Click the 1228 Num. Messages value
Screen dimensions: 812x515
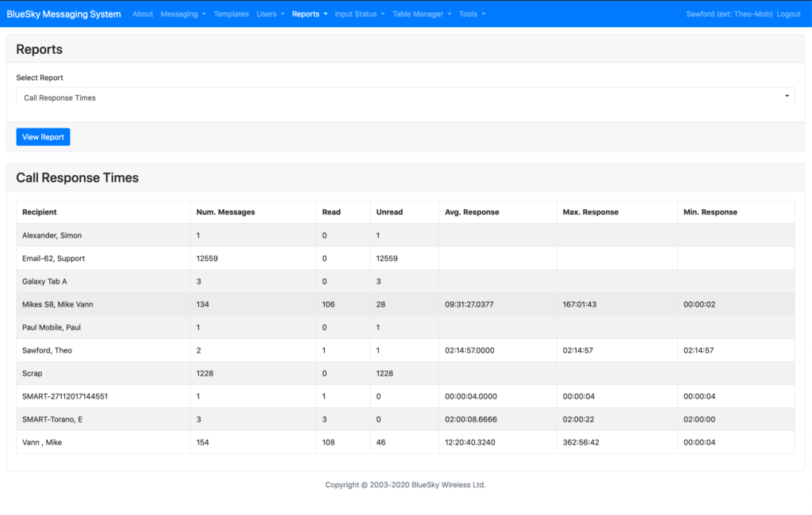click(x=205, y=373)
